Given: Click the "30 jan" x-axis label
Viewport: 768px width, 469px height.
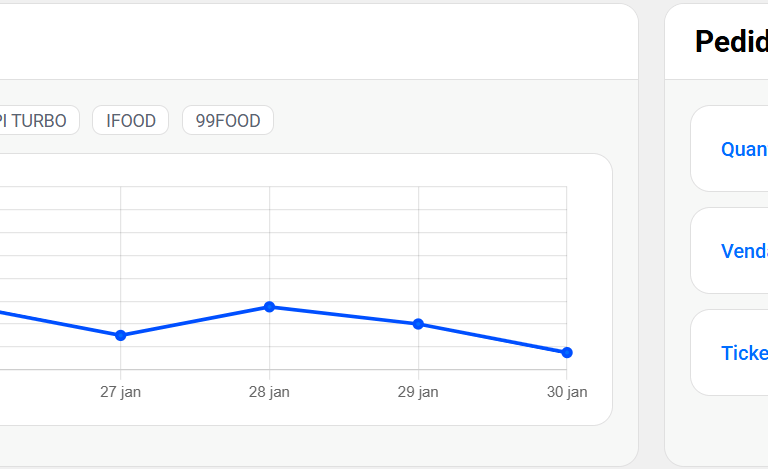Looking at the screenshot, I should [x=567, y=392].
